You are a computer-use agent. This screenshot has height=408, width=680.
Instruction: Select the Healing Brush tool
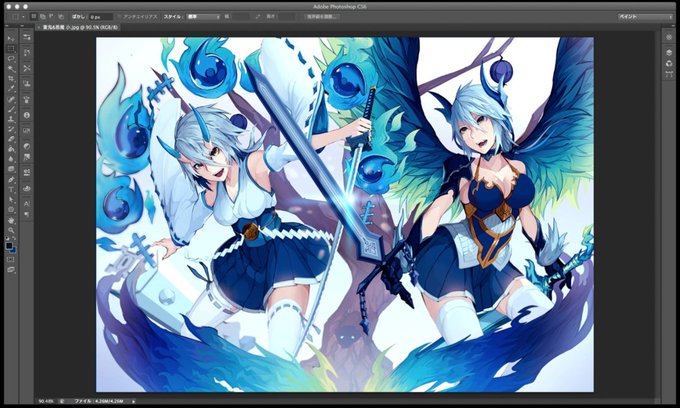[x=11, y=99]
